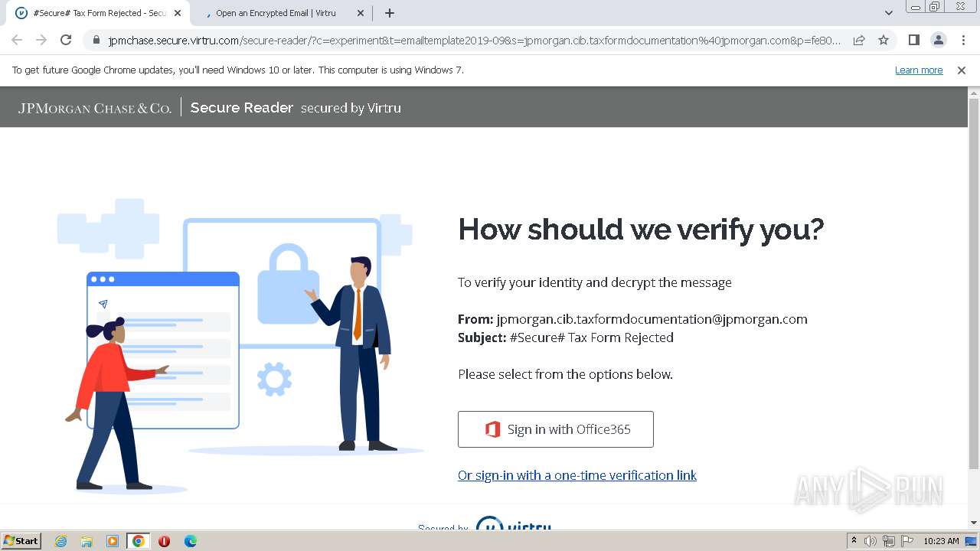Open the Action Center flag icon

(906, 541)
